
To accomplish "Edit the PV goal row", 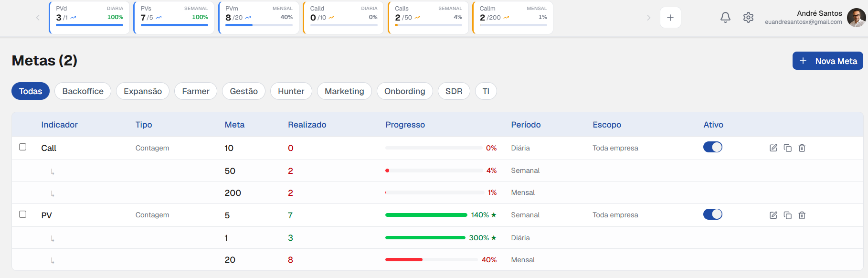I will 773,215.
